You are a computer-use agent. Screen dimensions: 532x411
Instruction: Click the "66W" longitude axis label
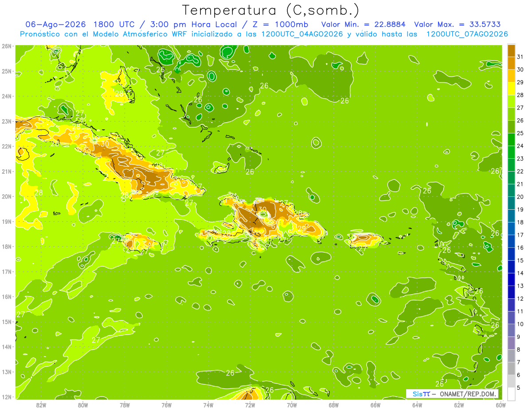[x=375, y=405]
